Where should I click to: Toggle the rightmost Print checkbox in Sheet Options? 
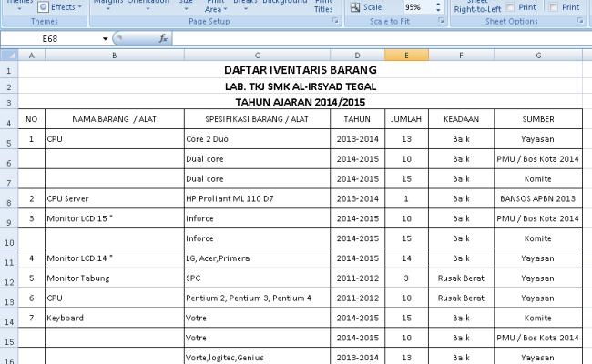point(554,6)
